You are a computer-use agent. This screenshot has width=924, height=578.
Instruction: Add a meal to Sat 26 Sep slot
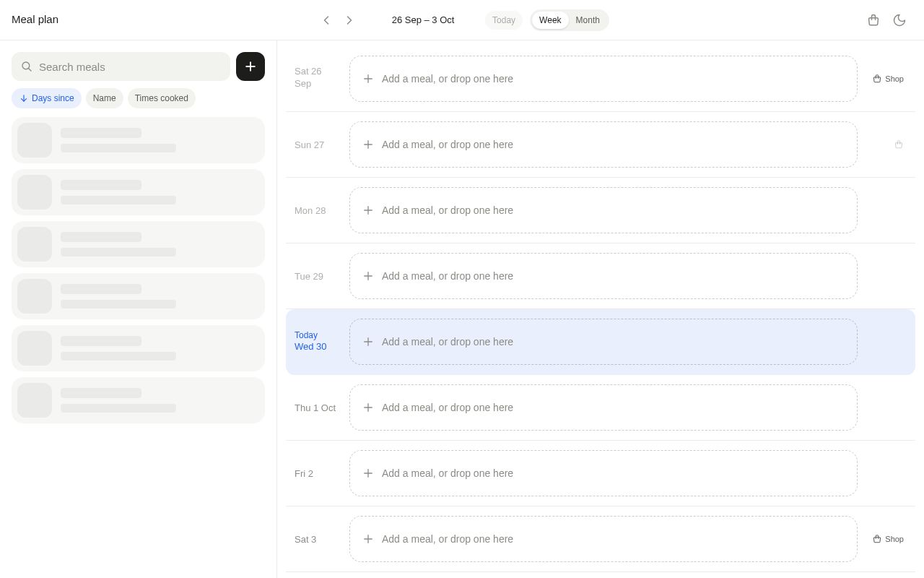tap(603, 79)
